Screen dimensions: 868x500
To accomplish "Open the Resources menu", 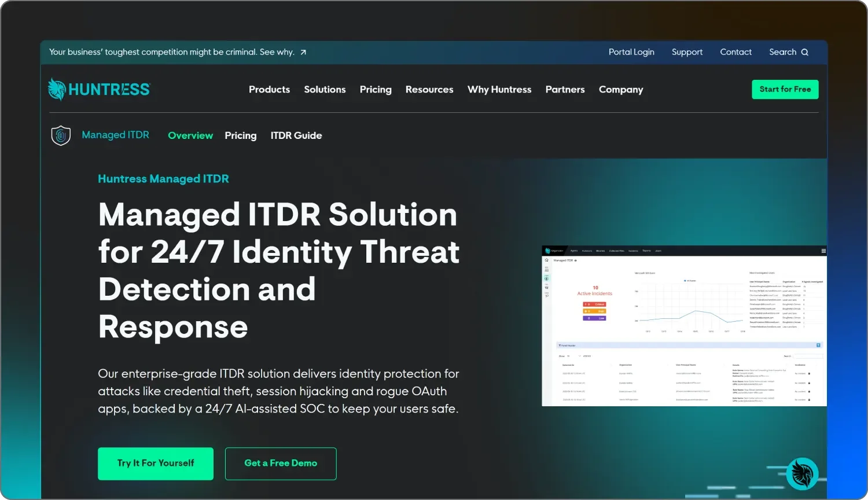I will [429, 90].
